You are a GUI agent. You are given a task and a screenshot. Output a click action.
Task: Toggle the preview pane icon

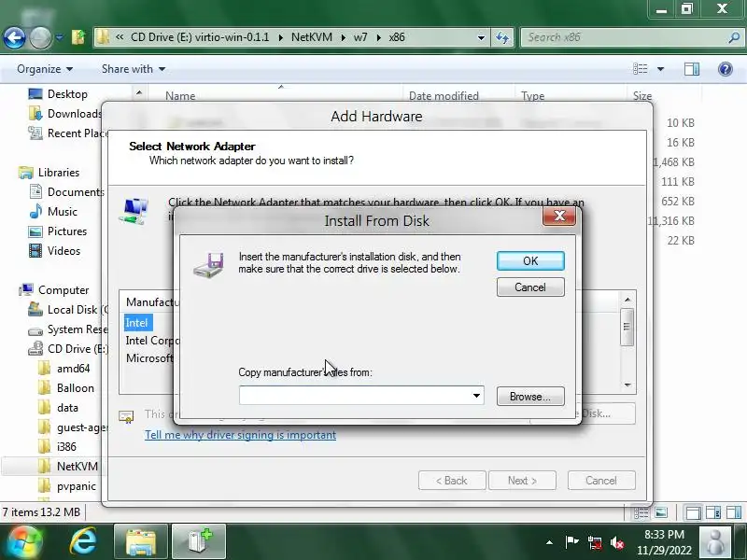(x=692, y=69)
